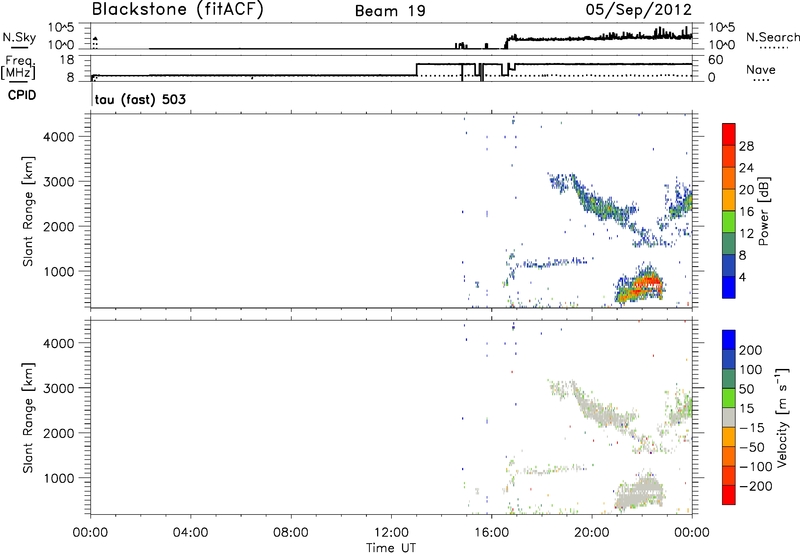800x554 pixels.
Task: Click the "tau (fast) 503" text
Action: click(x=140, y=99)
